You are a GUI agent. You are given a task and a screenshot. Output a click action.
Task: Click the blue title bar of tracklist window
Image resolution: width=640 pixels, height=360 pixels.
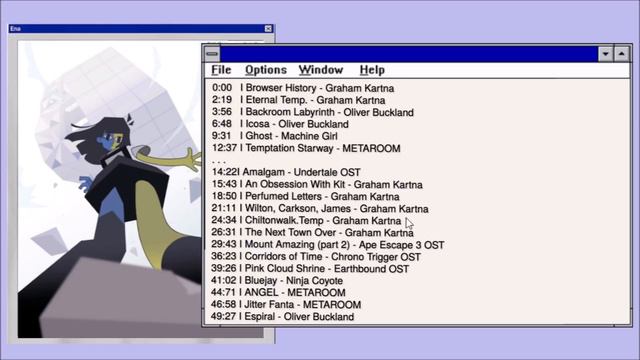point(409,54)
